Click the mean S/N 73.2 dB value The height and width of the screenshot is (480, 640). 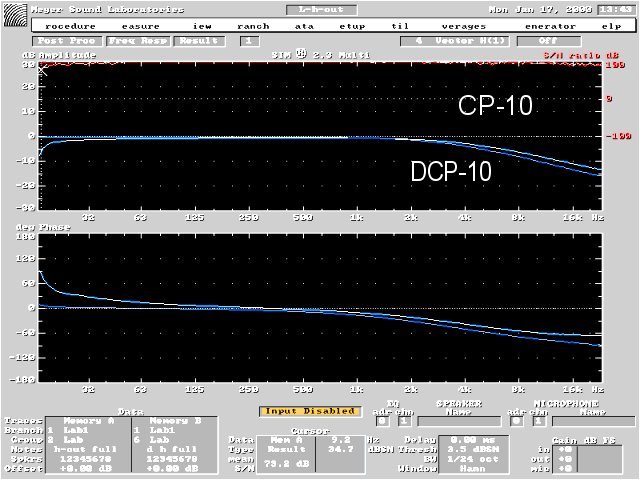(286, 464)
